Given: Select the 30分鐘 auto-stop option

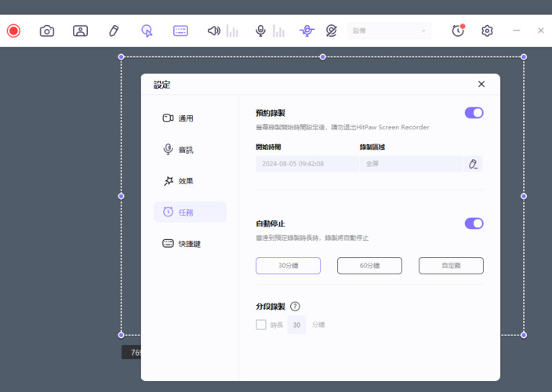Looking at the screenshot, I should [x=288, y=266].
